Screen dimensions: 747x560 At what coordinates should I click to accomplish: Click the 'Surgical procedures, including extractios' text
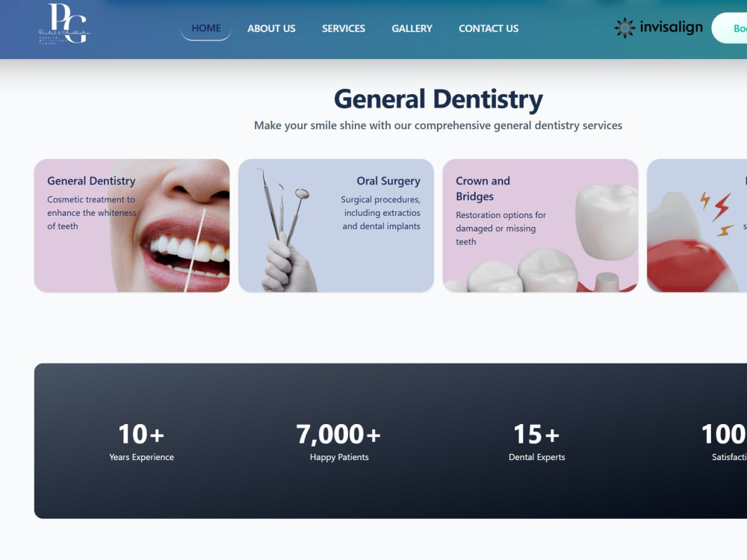[381, 213]
